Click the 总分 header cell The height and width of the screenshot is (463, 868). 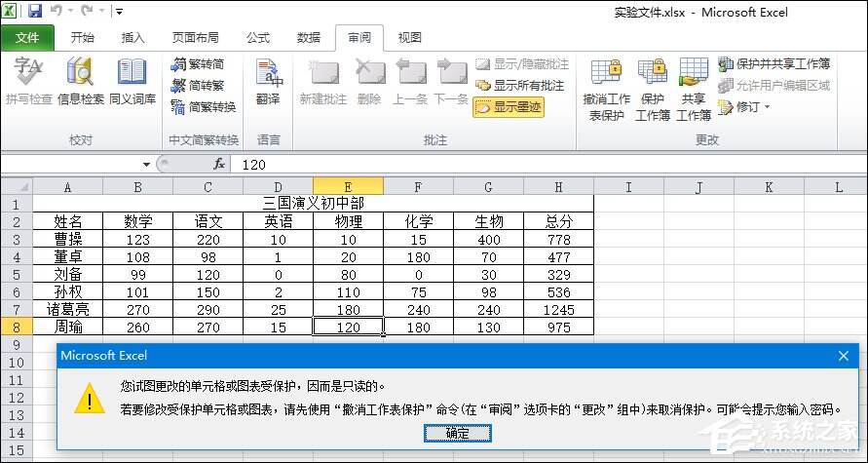point(558,221)
